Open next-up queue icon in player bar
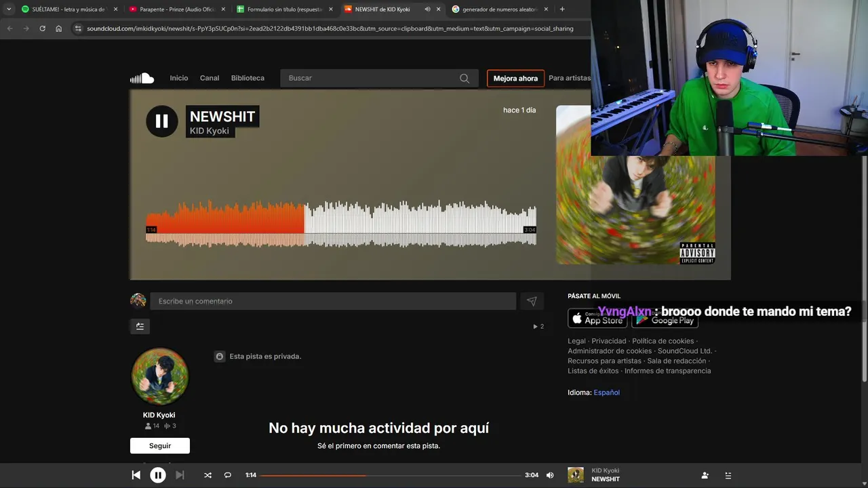This screenshot has height=488, width=868. (x=728, y=476)
